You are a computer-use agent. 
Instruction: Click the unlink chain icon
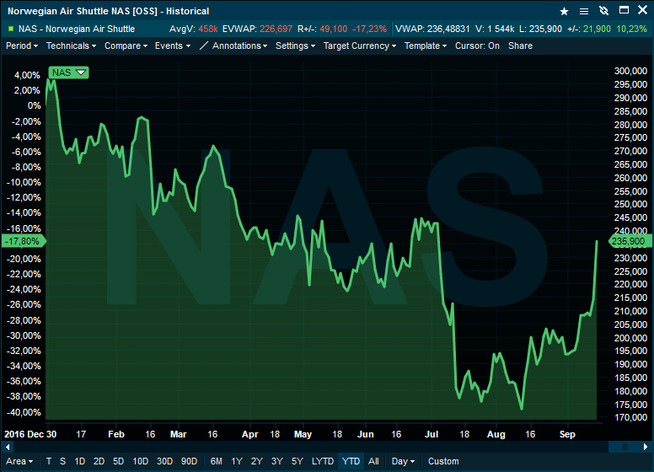[604, 11]
